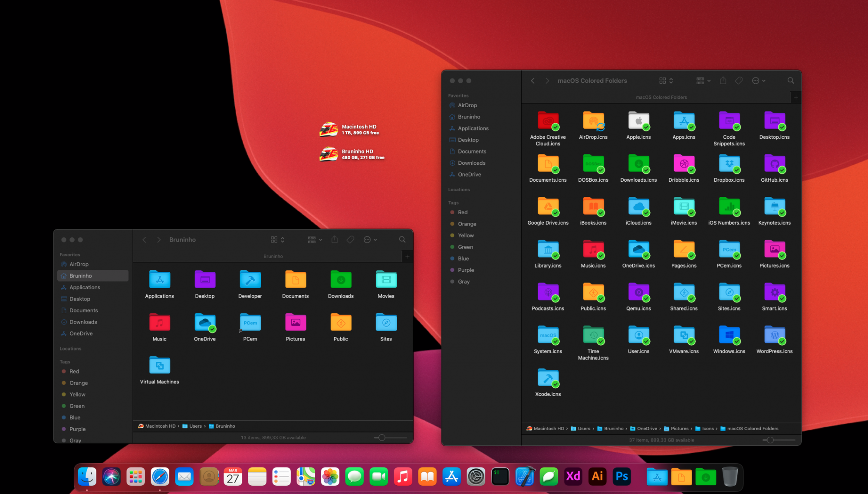868x494 pixels.
Task: Open the Trash in the Dock
Action: (x=730, y=476)
